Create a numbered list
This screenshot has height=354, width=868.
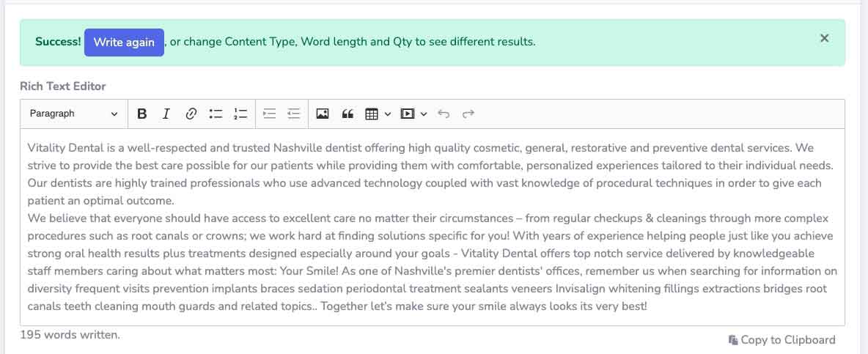[240, 114]
